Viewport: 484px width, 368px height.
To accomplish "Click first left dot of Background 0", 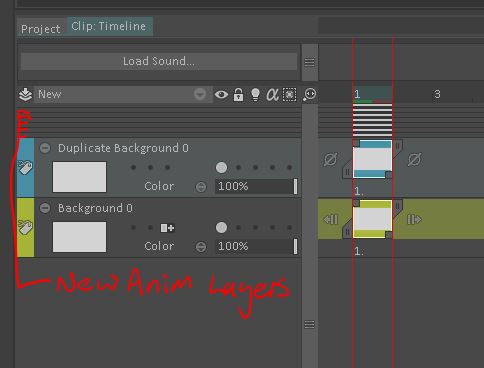I will pos(133,228).
